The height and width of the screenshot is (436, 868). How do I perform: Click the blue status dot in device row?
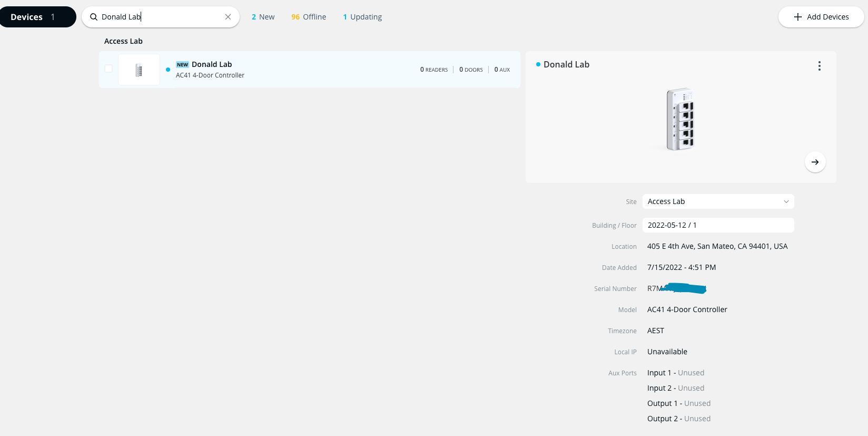click(168, 70)
